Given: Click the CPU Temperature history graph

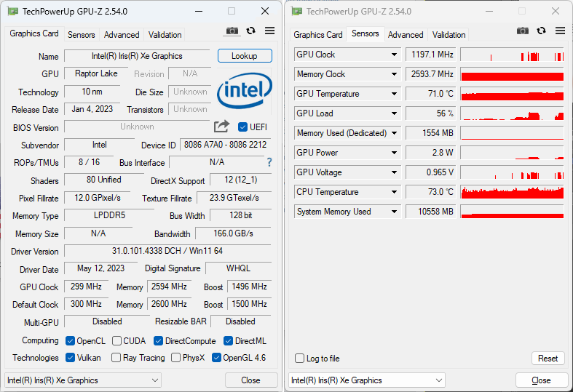Looking at the screenshot, I should [x=512, y=192].
